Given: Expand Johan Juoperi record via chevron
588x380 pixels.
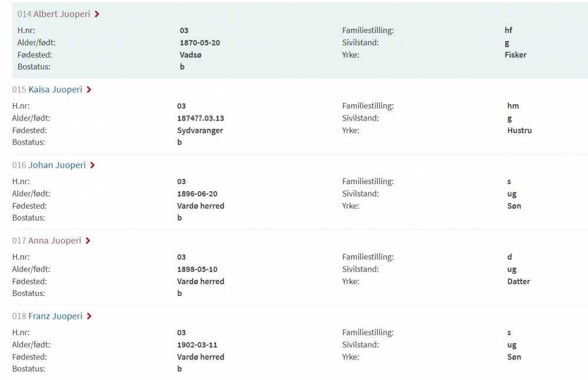Looking at the screenshot, I should pyautogui.click(x=92, y=165).
